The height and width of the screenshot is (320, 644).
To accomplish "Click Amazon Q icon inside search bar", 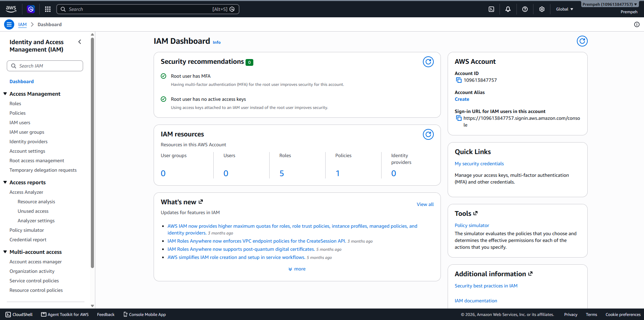I will click(x=232, y=9).
